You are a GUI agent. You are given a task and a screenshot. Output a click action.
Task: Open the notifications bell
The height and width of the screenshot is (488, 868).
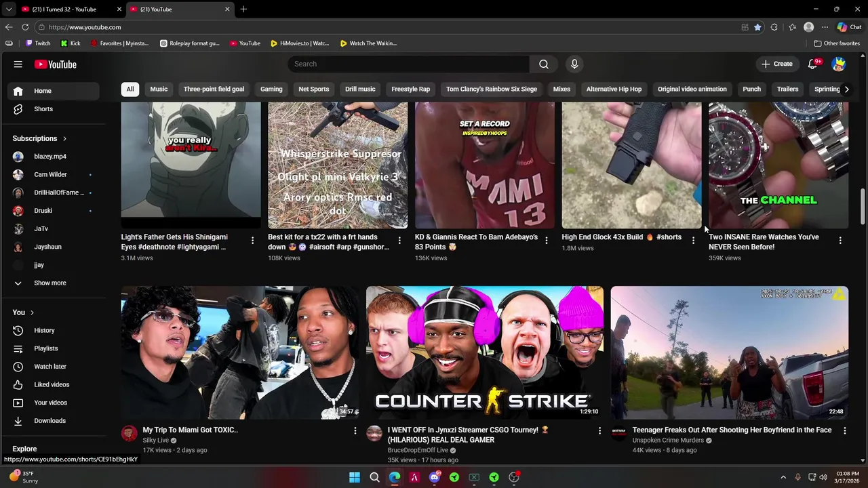pos(812,64)
